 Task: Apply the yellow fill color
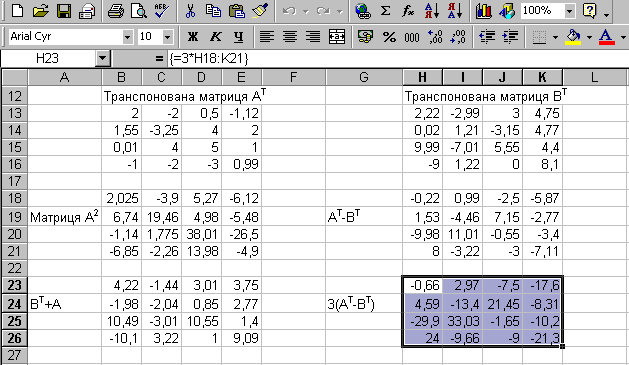[574, 37]
